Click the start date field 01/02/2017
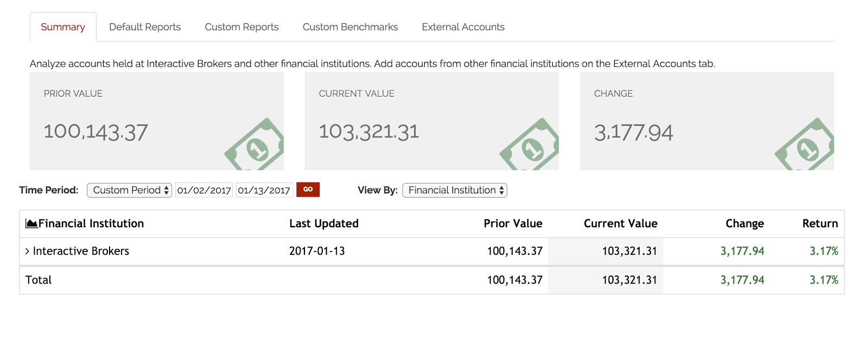Viewport: 868px width, 346px height. coord(204,190)
